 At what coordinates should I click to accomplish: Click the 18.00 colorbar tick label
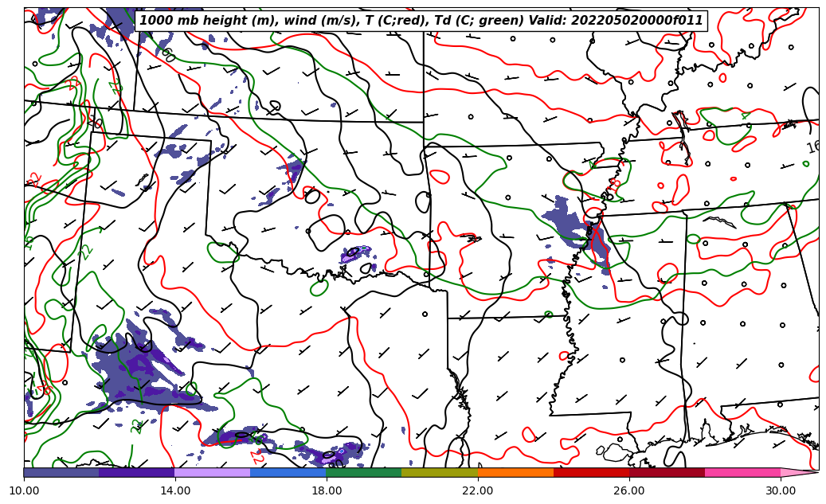click(x=327, y=490)
